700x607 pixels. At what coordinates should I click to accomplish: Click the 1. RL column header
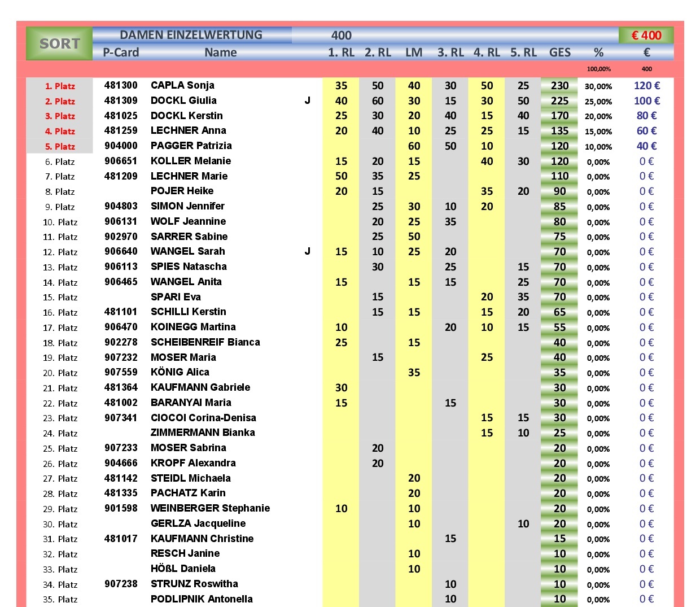click(x=341, y=53)
